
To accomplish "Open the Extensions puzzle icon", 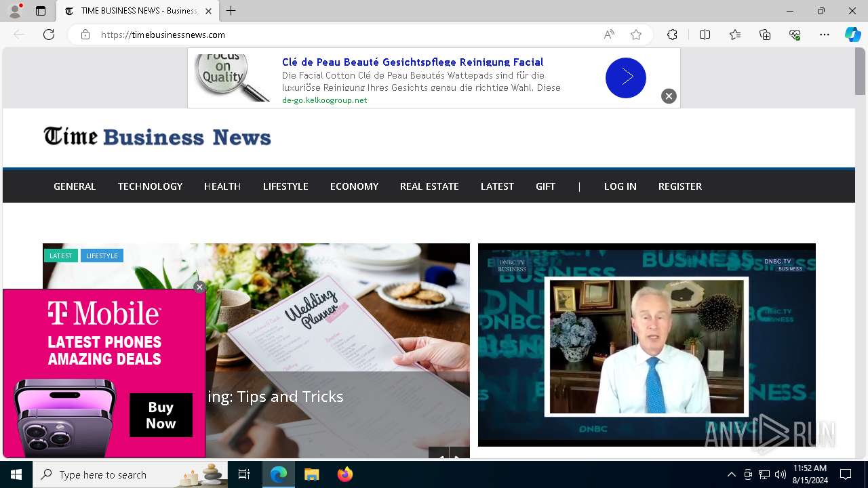I will point(672,35).
